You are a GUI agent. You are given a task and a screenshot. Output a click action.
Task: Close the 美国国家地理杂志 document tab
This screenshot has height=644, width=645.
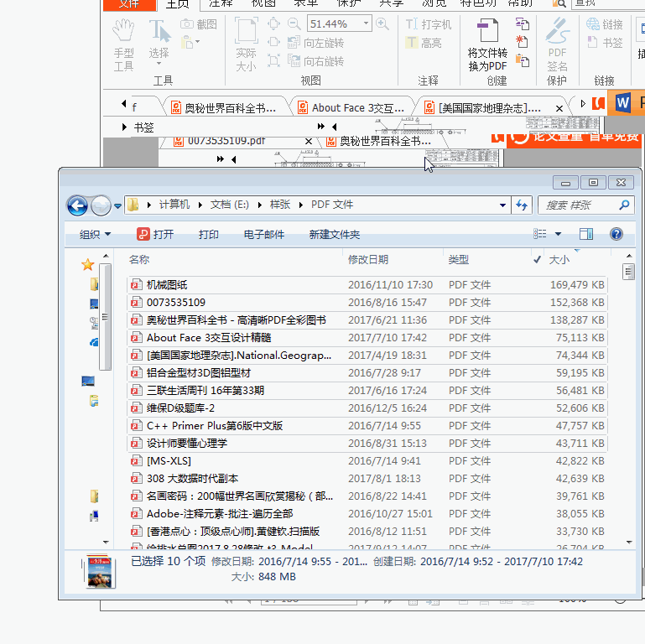click(x=559, y=108)
